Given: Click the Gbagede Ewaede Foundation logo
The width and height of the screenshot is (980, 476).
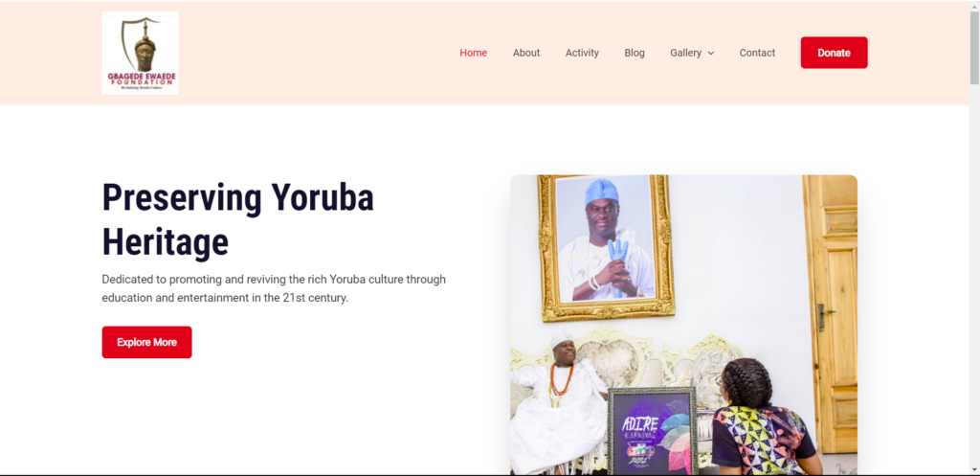Looking at the screenshot, I should tap(140, 53).
